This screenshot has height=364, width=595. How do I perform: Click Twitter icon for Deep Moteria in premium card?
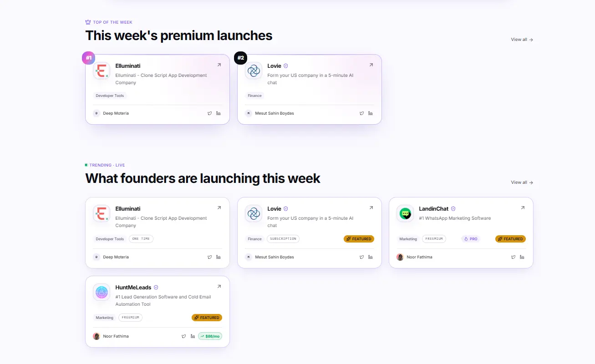coord(210,113)
